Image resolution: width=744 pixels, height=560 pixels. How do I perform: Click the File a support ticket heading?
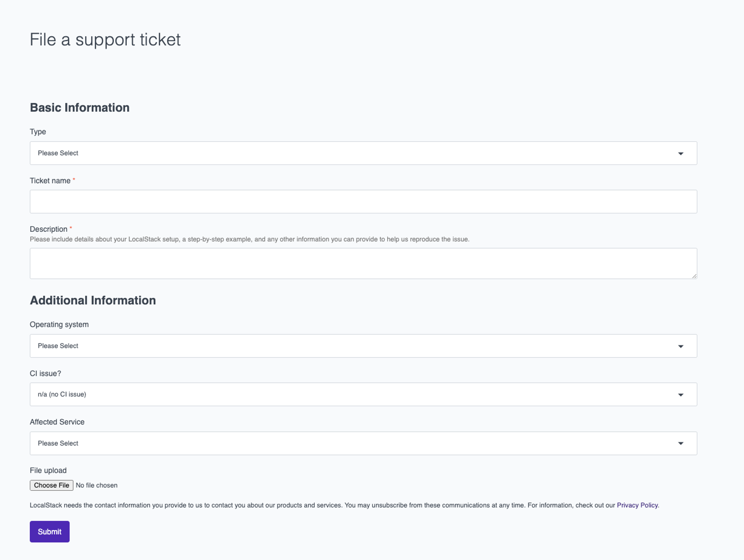click(106, 39)
